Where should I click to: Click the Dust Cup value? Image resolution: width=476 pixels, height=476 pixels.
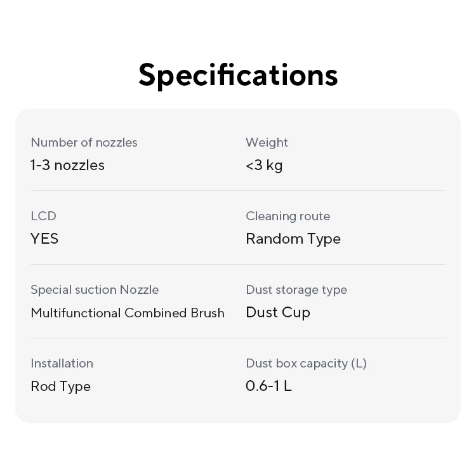coord(277,312)
